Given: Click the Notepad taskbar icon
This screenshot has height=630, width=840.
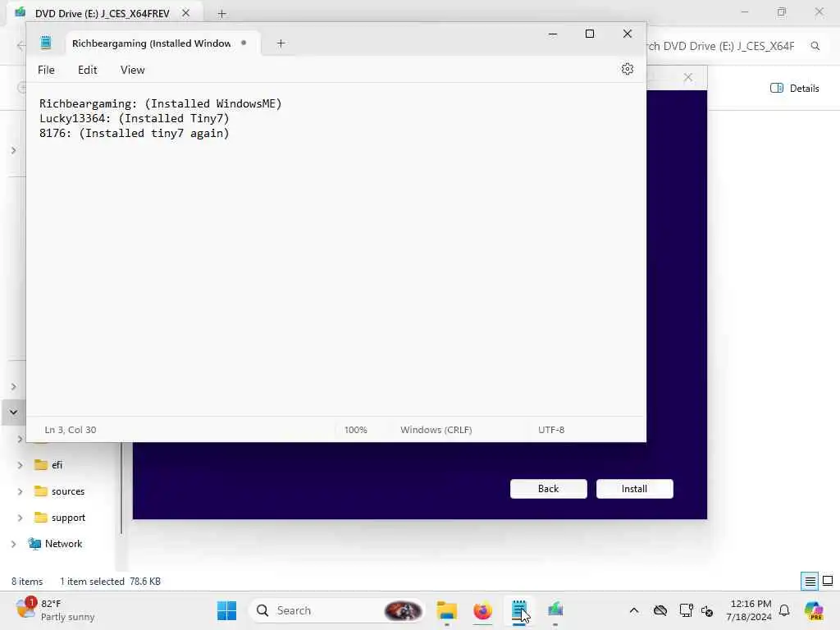Looking at the screenshot, I should (x=518, y=610).
